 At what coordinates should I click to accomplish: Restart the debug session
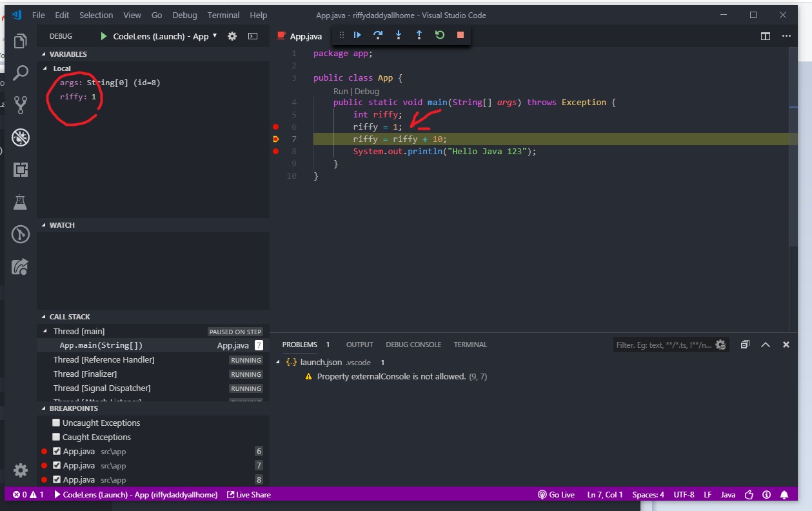[x=440, y=35]
